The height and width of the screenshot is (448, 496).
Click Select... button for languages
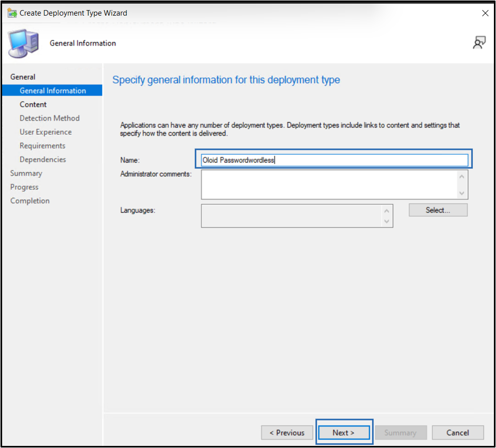pyautogui.click(x=438, y=210)
